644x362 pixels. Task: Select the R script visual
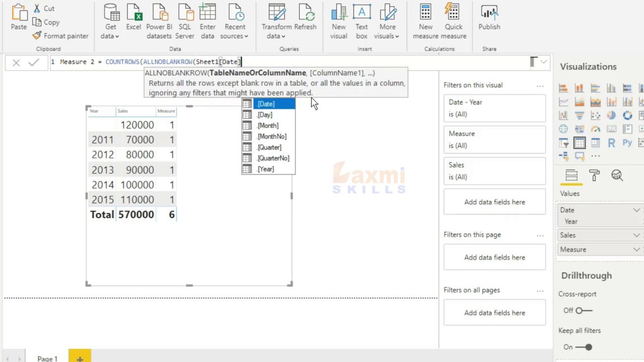coord(611,143)
